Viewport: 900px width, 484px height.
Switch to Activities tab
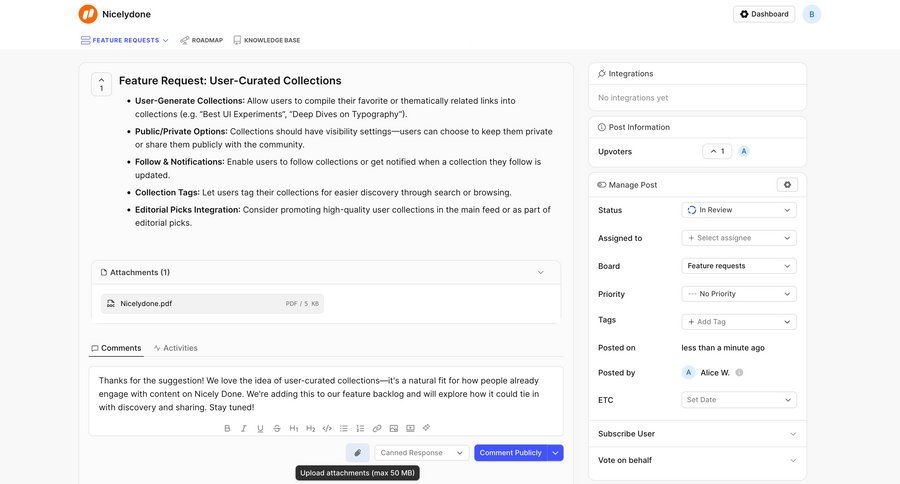tap(176, 348)
